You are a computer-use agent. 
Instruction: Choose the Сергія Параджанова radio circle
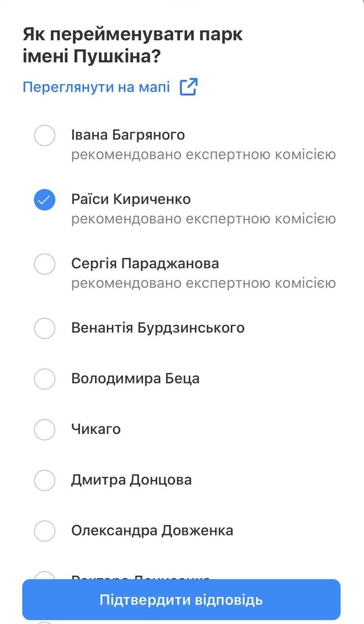pos(44,264)
